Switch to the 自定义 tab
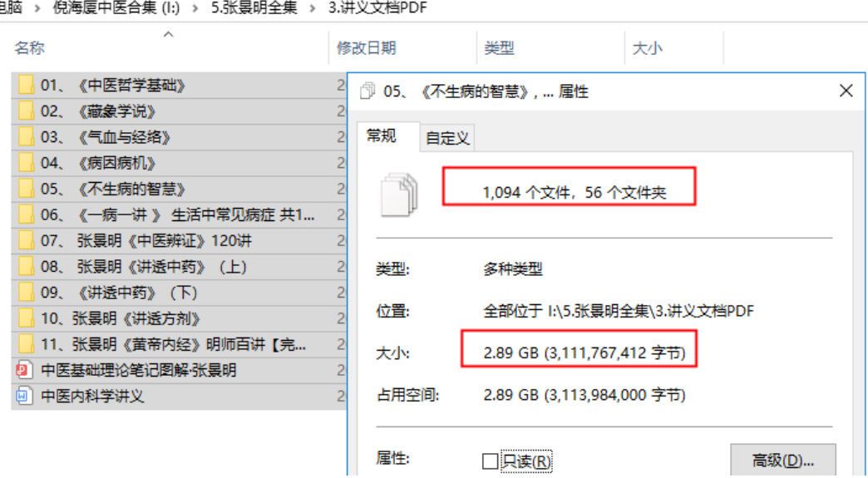 pos(447,139)
